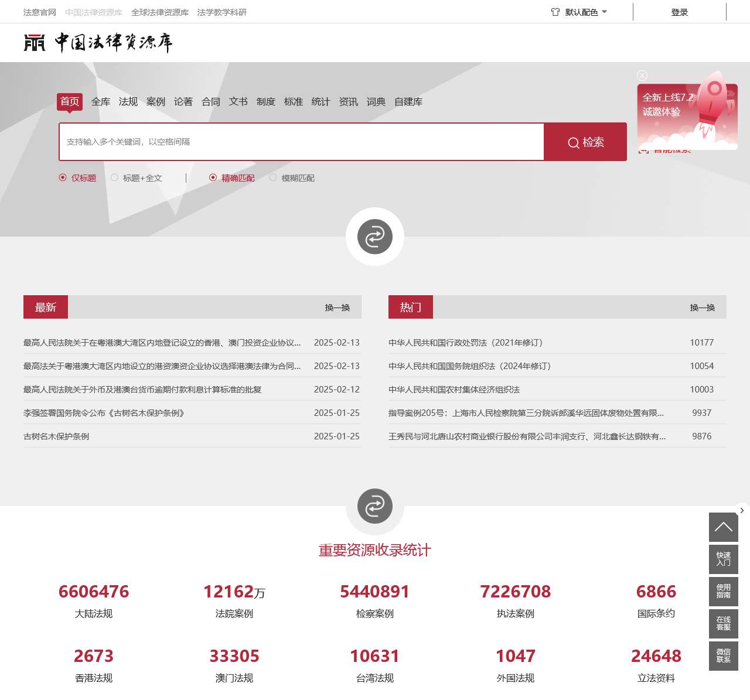Click the 12162万 法院案例 statistic
The image size is (750, 700).
point(234,602)
